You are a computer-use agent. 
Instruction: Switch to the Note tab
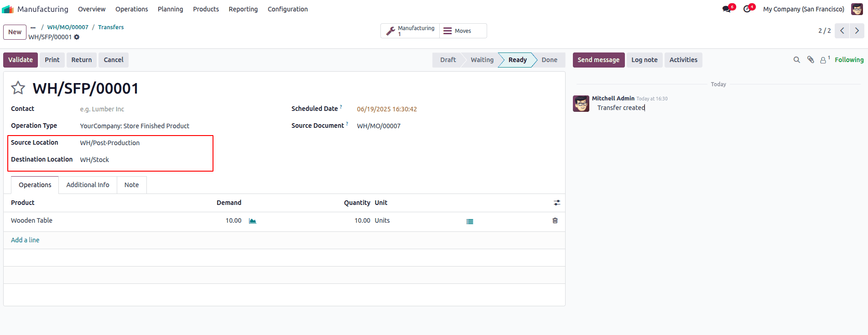click(131, 185)
